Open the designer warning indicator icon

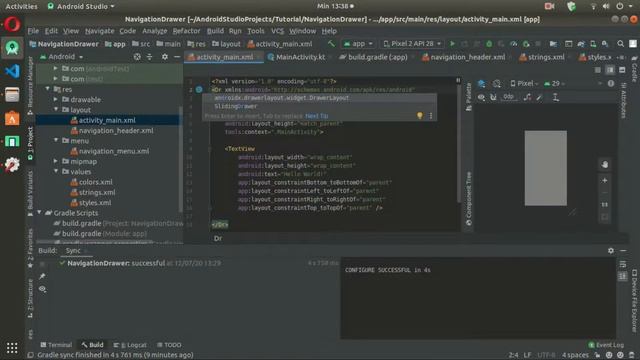(611, 83)
